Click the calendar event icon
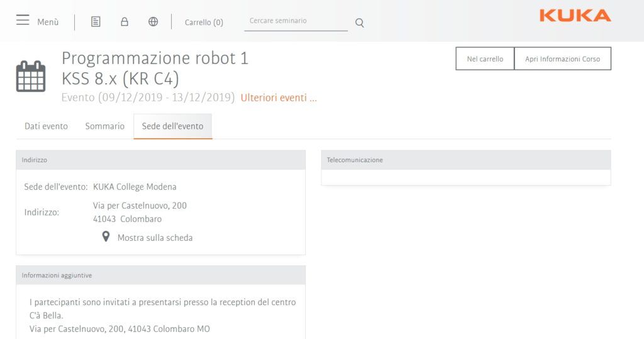Image resolution: width=644 pixels, height=339 pixels. 31,77
